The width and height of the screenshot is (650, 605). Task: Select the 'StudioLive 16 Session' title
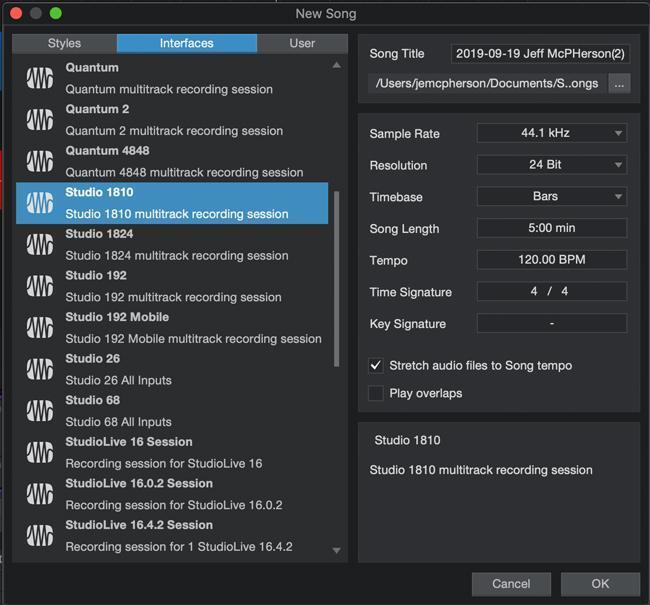(x=129, y=442)
